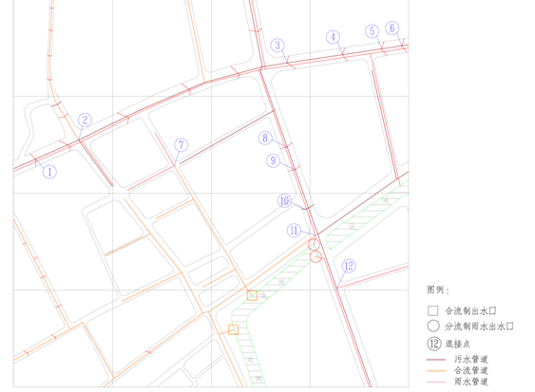Click the legend circle symbol 分流制雨水出水口
535x392 pixels.
point(433,326)
